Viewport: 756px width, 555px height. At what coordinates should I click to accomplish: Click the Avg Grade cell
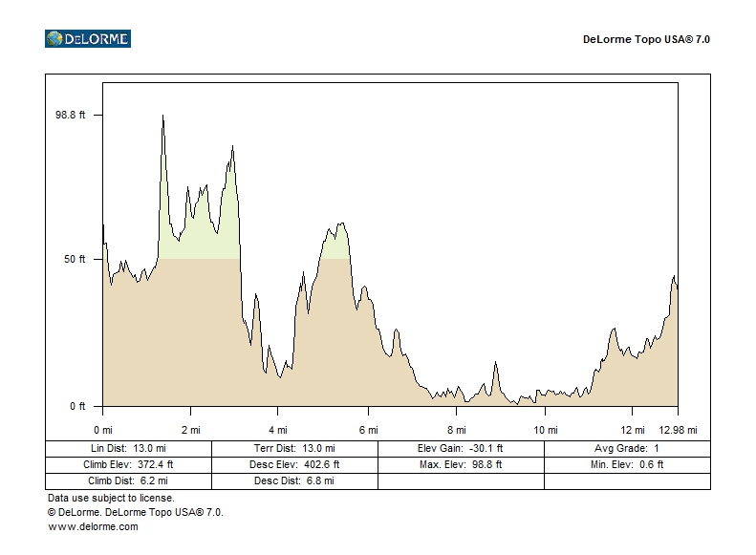tap(627, 448)
